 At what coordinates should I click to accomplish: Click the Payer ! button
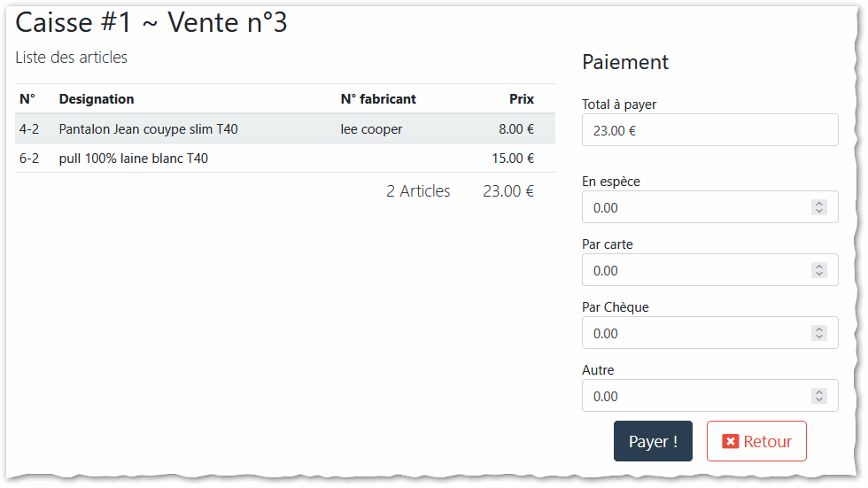coord(653,441)
